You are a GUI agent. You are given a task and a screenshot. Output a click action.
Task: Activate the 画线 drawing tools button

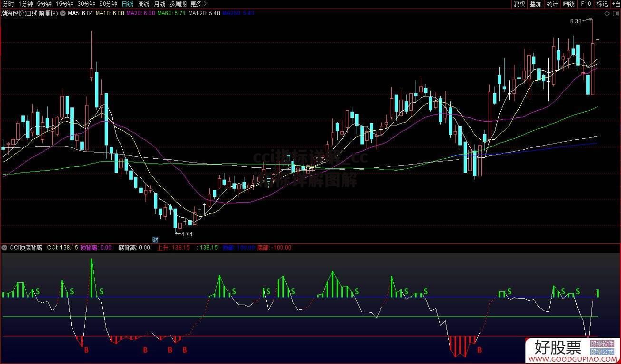569,4
